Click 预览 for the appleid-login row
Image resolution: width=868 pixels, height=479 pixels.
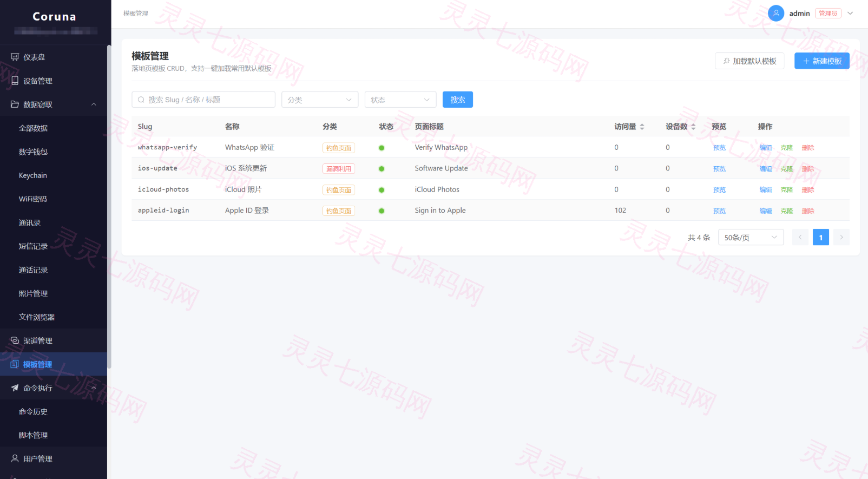tap(720, 211)
